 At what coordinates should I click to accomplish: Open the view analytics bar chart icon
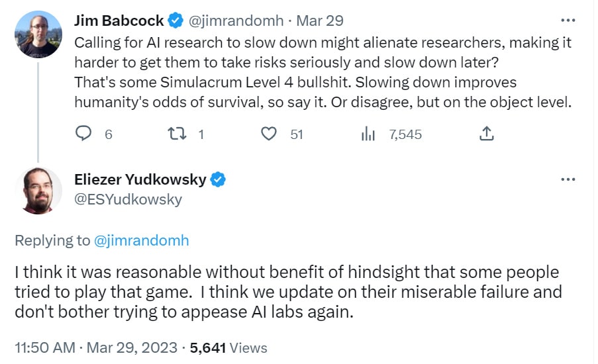(x=368, y=134)
